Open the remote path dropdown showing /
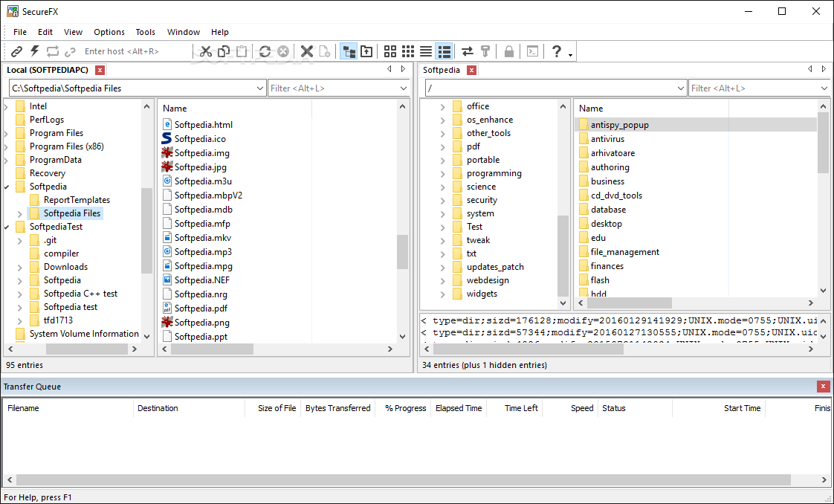 coord(680,88)
